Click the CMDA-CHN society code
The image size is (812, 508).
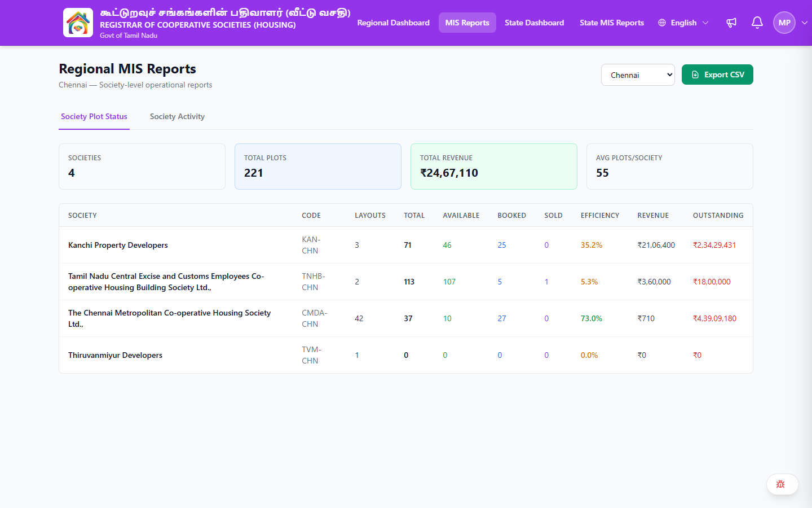pos(315,318)
